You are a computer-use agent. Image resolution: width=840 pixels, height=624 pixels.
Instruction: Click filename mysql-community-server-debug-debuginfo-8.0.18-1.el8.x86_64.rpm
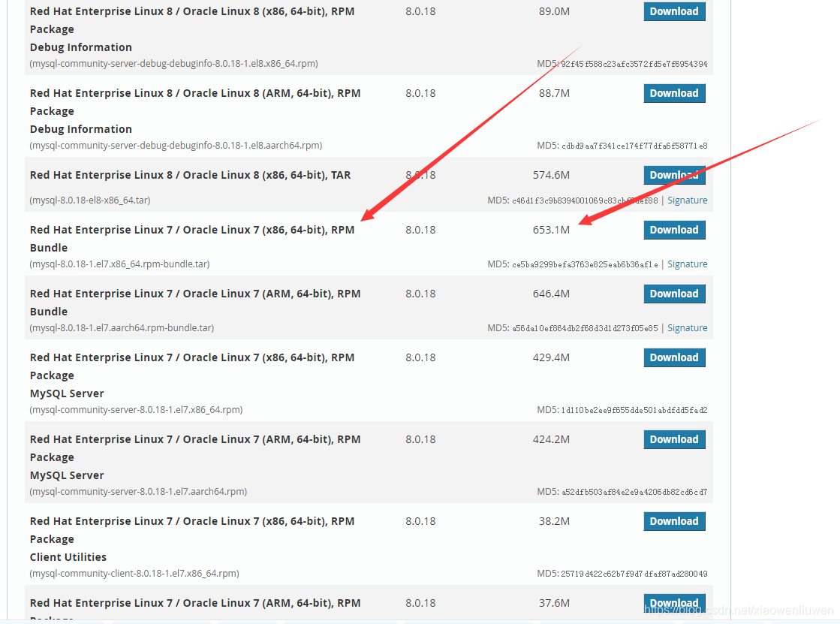pyautogui.click(x=173, y=64)
